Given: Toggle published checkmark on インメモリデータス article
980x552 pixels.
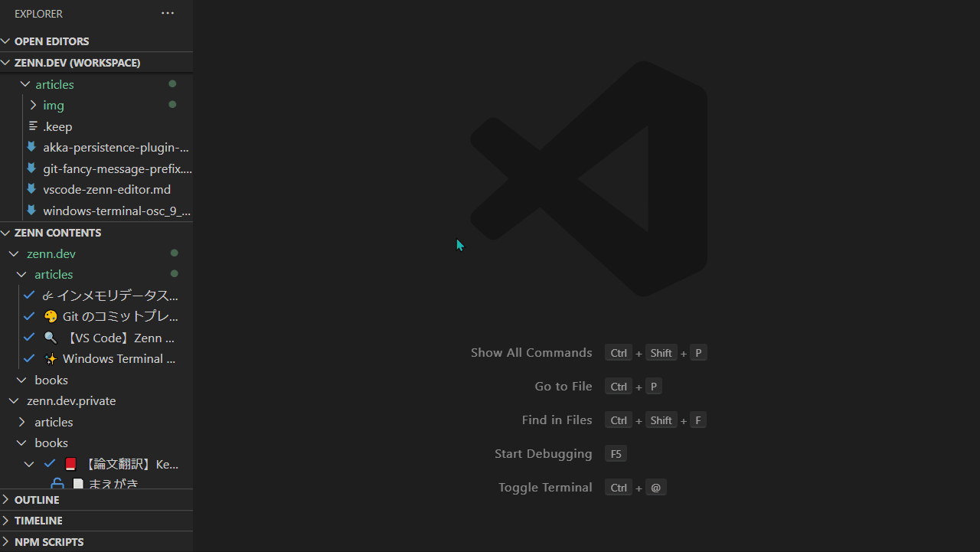Looking at the screenshot, I should click(x=29, y=295).
